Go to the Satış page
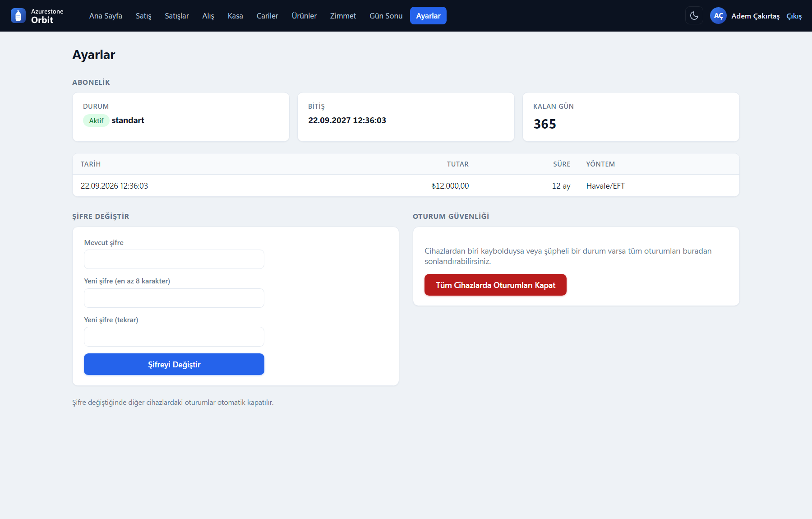The width and height of the screenshot is (812, 519). pyautogui.click(x=143, y=16)
